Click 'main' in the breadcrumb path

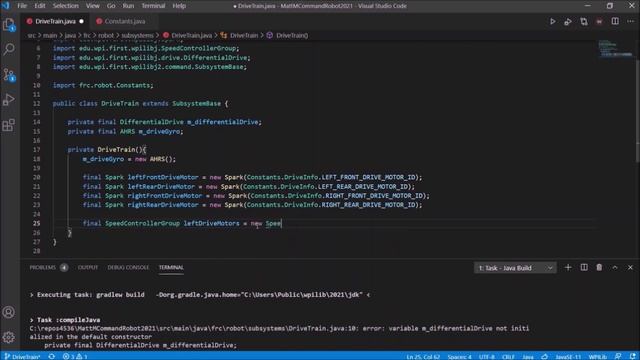pos(50,36)
